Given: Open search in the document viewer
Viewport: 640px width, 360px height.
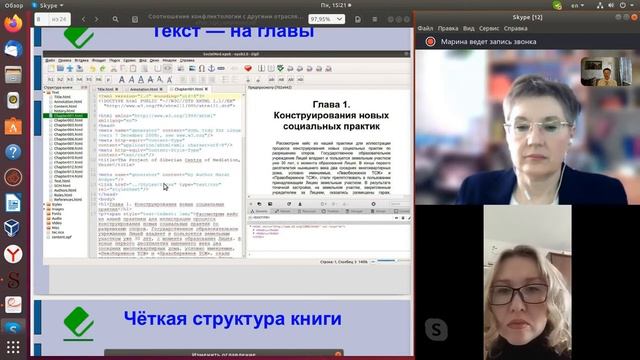Looking at the screenshot, I should [x=116, y=19].
